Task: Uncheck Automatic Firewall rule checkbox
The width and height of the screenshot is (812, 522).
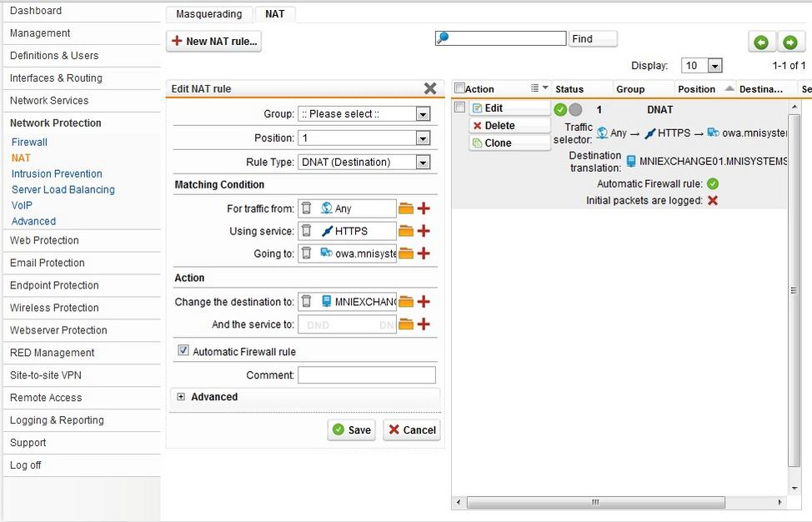Action: (183, 351)
